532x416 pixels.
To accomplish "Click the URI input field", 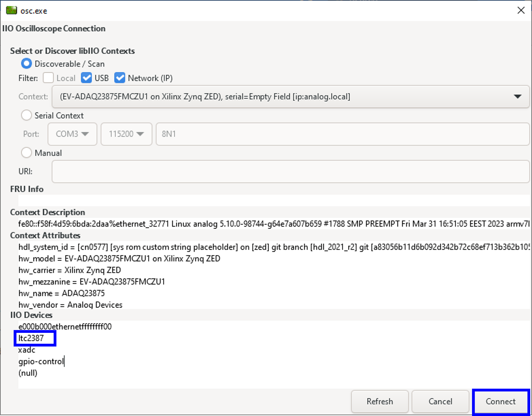I will [291, 171].
